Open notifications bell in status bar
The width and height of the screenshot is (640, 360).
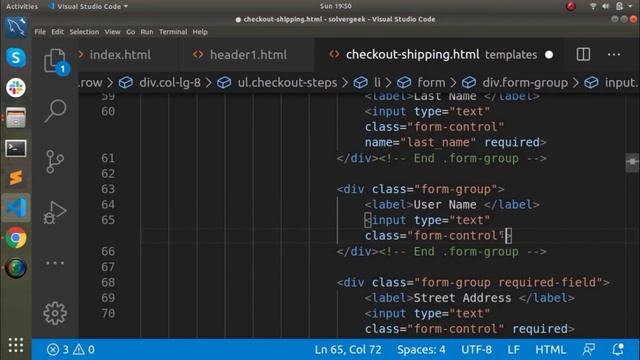(618, 349)
